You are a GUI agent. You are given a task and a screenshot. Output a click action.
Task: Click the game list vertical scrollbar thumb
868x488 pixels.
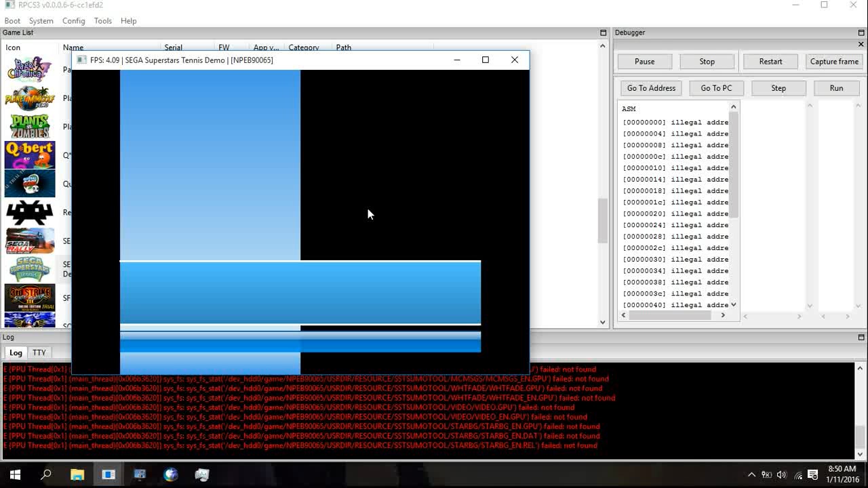click(x=602, y=221)
